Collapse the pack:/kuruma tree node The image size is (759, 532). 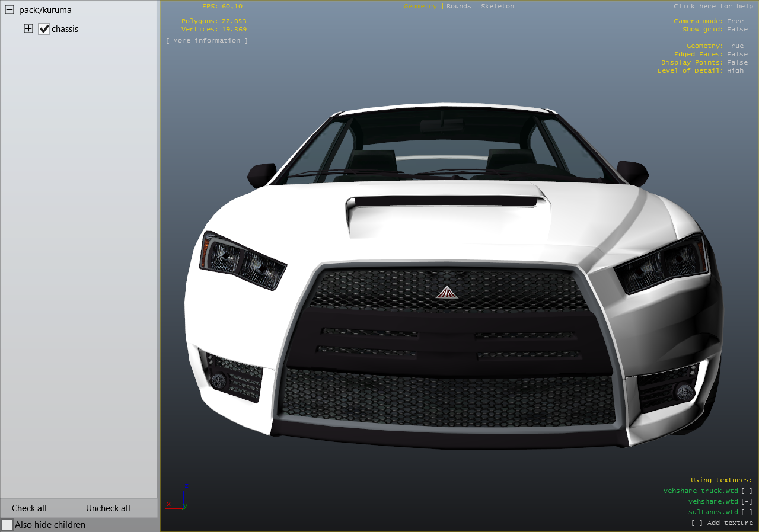click(x=9, y=10)
